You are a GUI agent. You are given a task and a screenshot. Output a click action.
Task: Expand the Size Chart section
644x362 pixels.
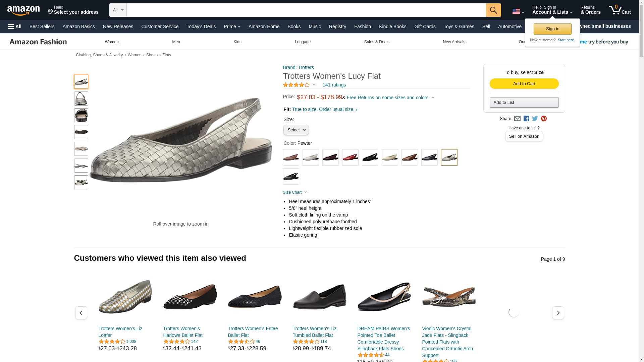coord(295,192)
